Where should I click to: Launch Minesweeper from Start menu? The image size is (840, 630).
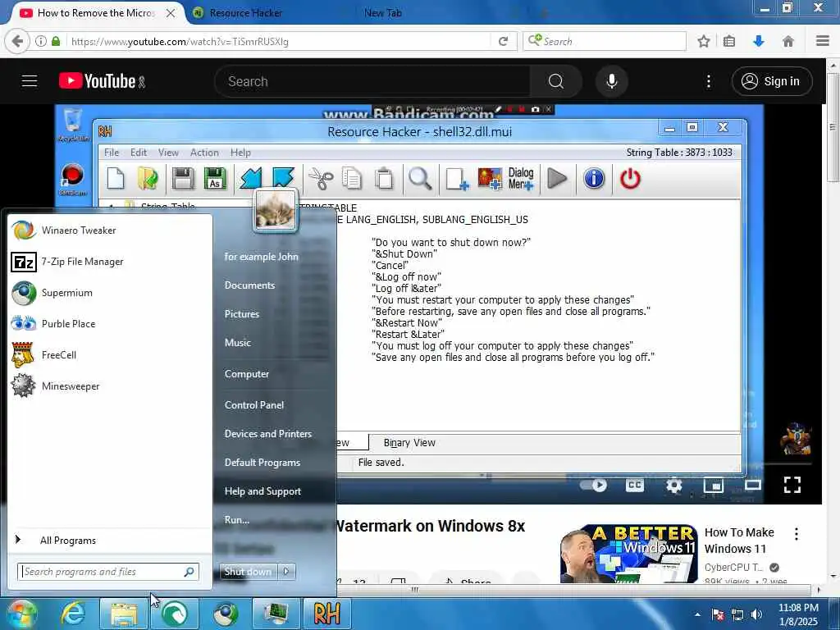click(110, 386)
